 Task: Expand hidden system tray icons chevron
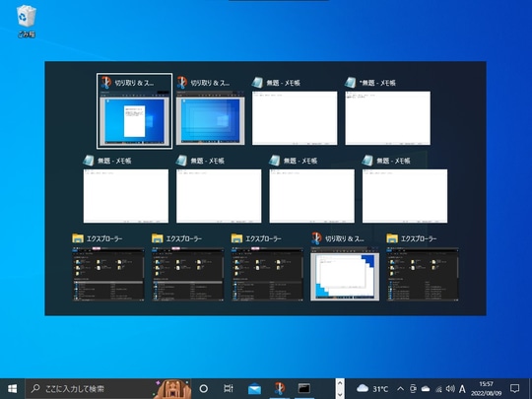(400, 389)
